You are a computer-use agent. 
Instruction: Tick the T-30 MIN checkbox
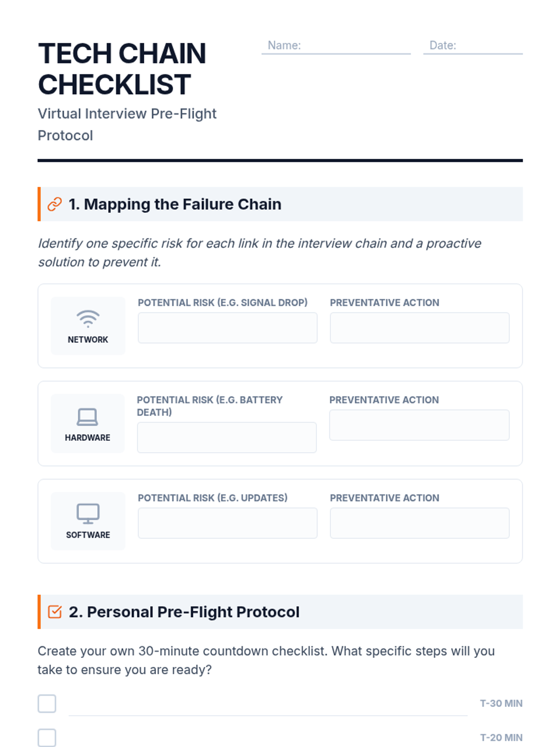47,704
